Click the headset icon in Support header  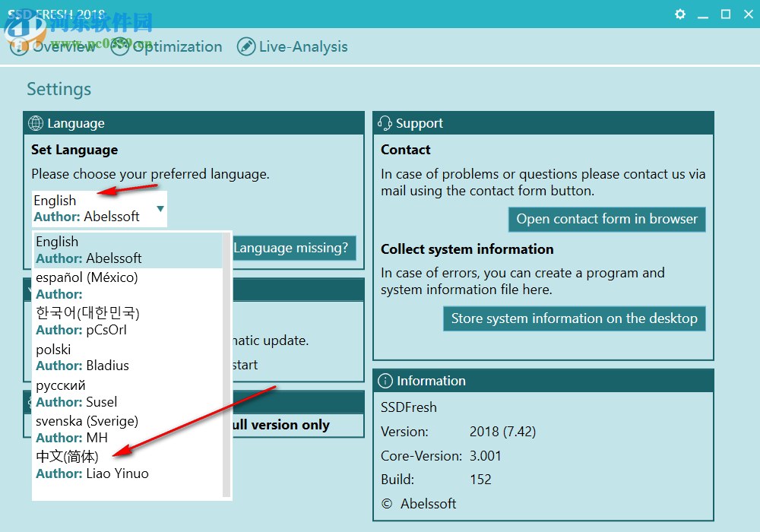click(385, 123)
